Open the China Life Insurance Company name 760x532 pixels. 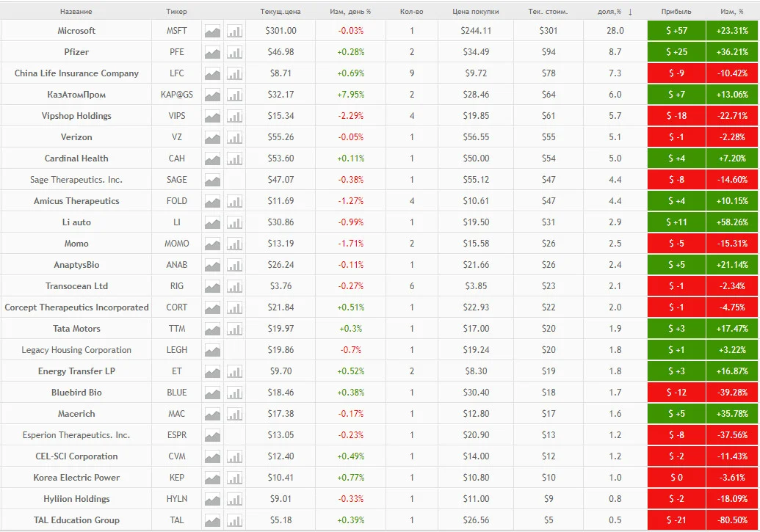click(76, 73)
